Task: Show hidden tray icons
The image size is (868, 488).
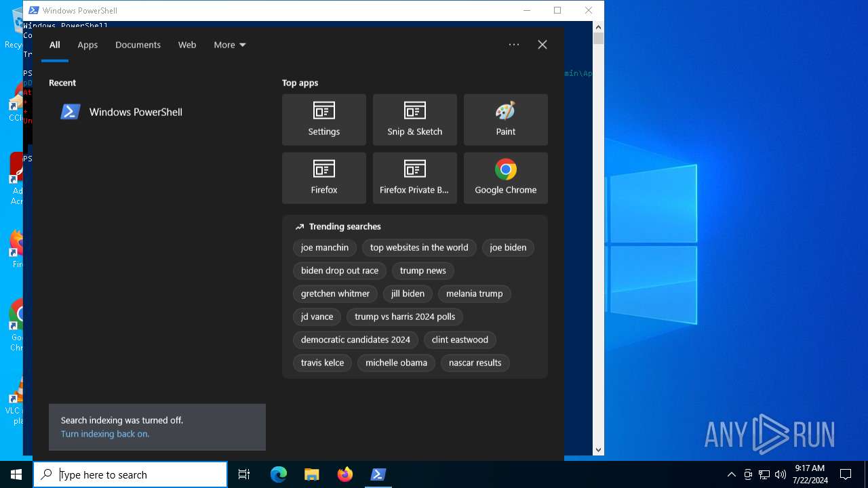Action: tap(732, 474)
